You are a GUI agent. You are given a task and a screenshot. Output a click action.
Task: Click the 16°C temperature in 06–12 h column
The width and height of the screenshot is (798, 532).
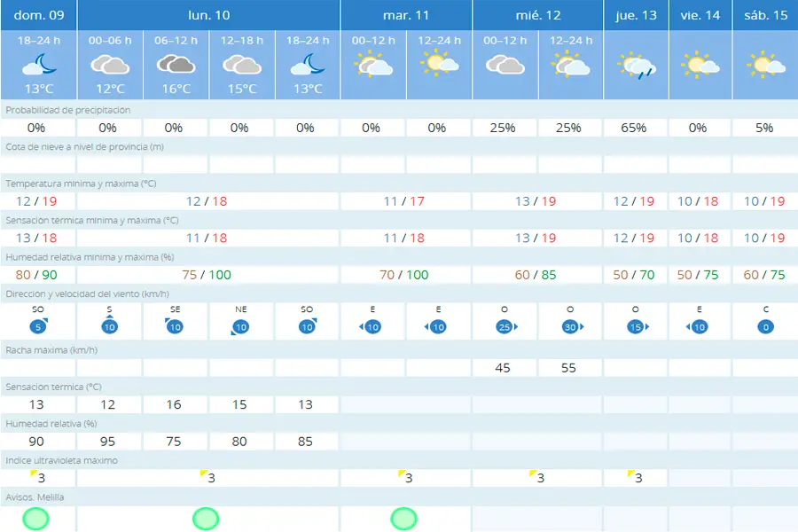pyautogui.click(x=176, y=89)
